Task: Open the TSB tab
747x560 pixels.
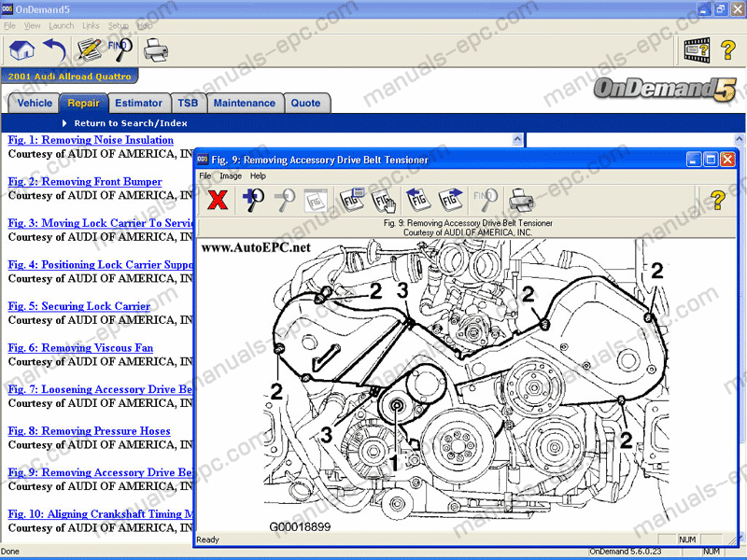Action: click(x=188, y=103)
